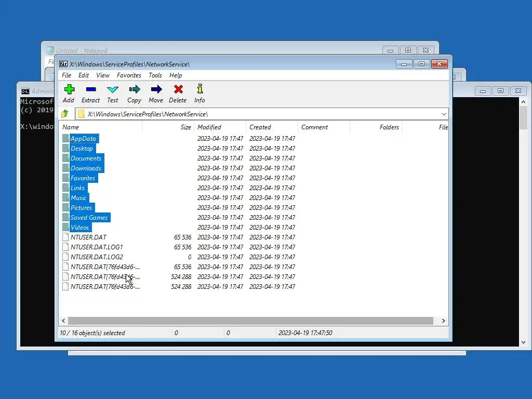Sort by Comment column header
The width and height of the screenshot is (532, 399).
324,127
